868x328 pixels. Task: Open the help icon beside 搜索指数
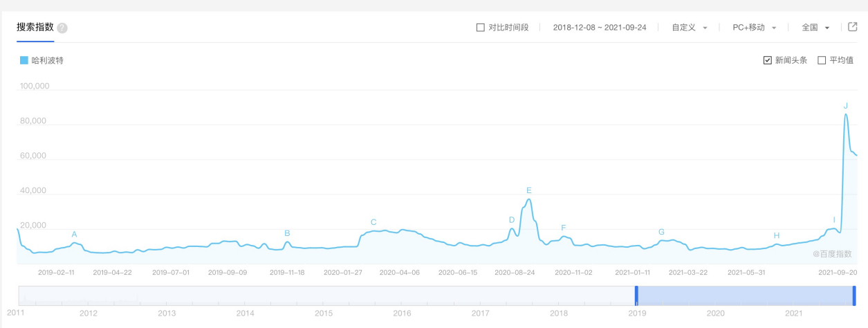pos(62,28)
